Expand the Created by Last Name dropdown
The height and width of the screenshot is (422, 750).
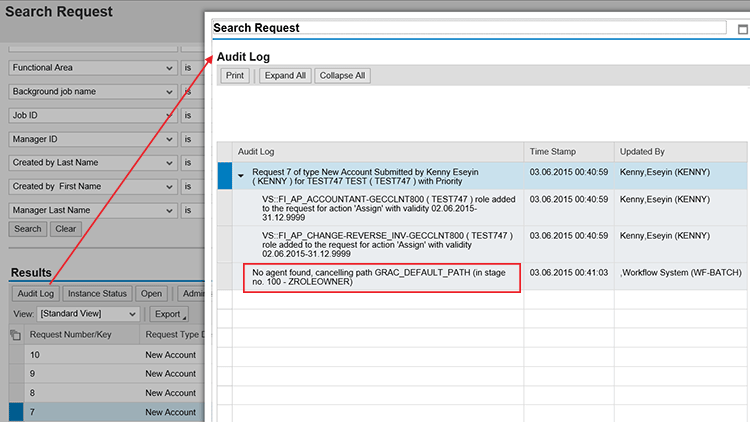point(167,163)
